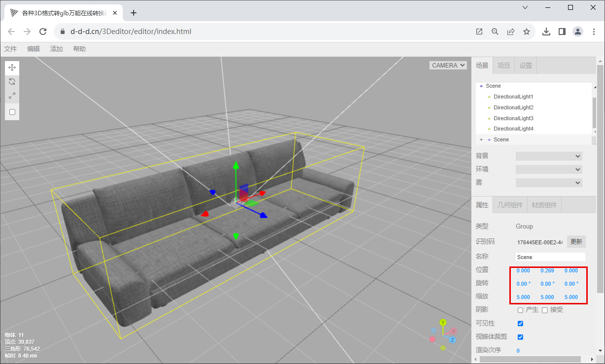Click the position Y value 0.269
This screenshot has width=605, height=364.
click(547, 270)
